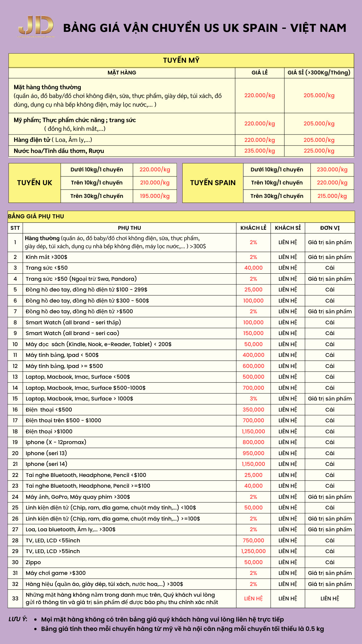
Task: Click the LƯU Ý note label
Action: [x=18, y=619]
